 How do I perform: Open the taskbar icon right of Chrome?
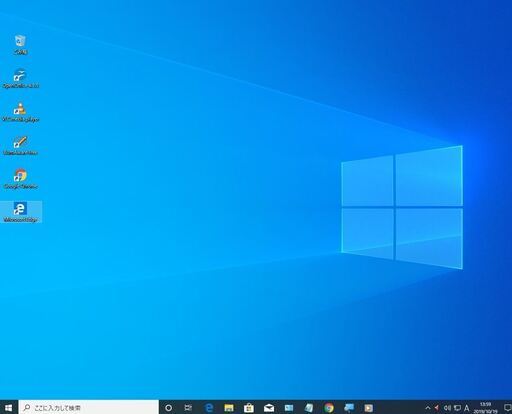click(349, 408)
